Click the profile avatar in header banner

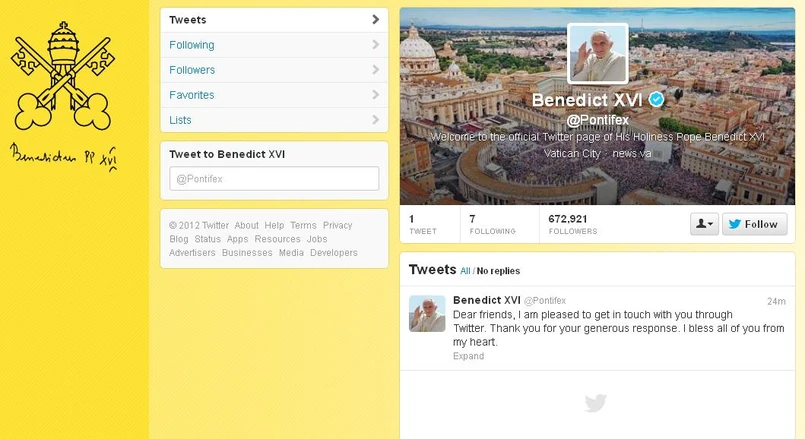pos(598,53)
